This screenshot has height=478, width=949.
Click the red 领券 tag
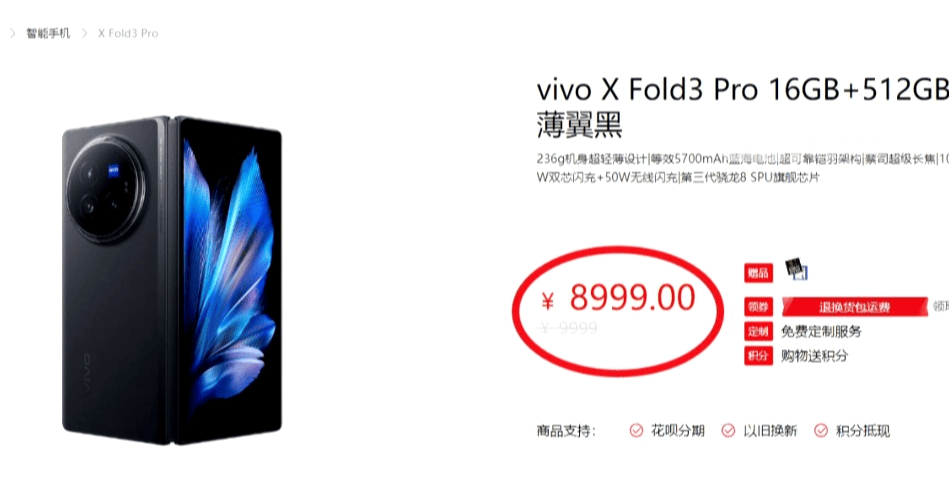[x=758, y=307]
